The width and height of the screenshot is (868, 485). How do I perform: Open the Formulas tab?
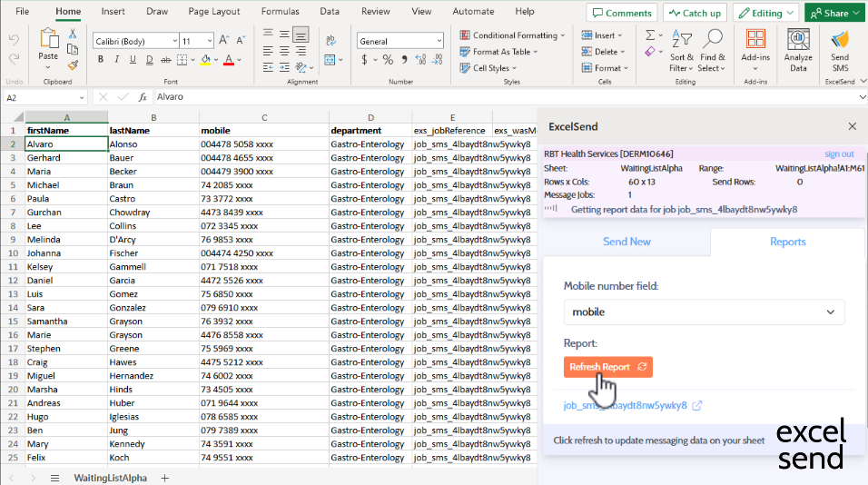tap(281, 11)
